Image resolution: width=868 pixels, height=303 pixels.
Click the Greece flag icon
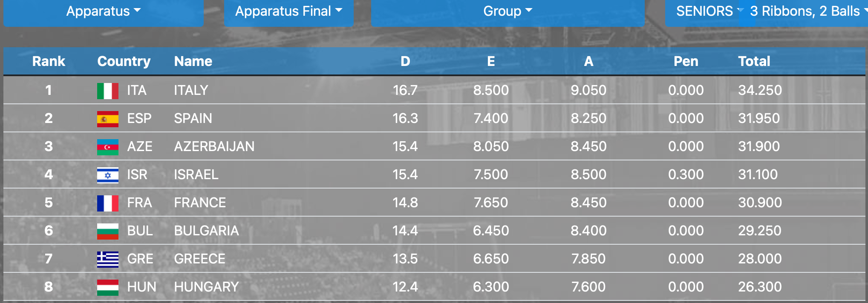(107, 259)
